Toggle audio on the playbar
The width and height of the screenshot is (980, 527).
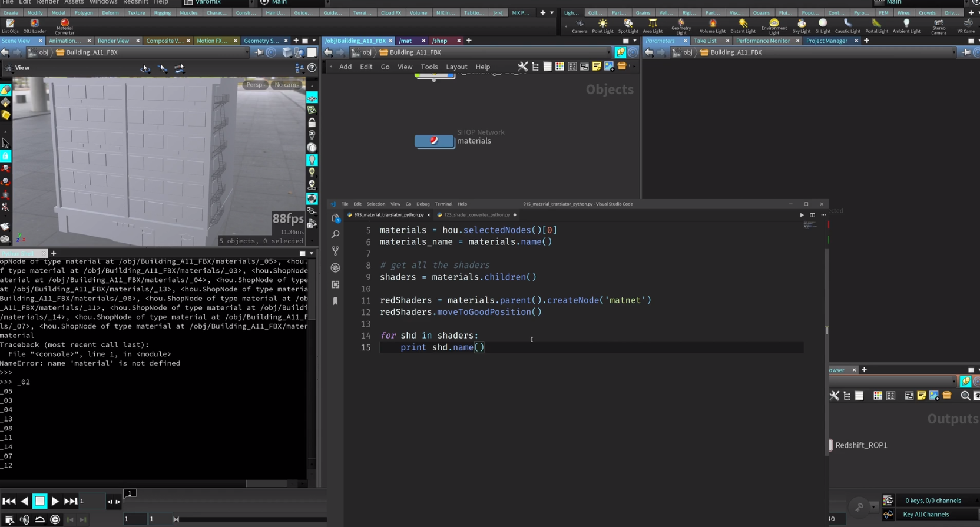tap(25, 519)
